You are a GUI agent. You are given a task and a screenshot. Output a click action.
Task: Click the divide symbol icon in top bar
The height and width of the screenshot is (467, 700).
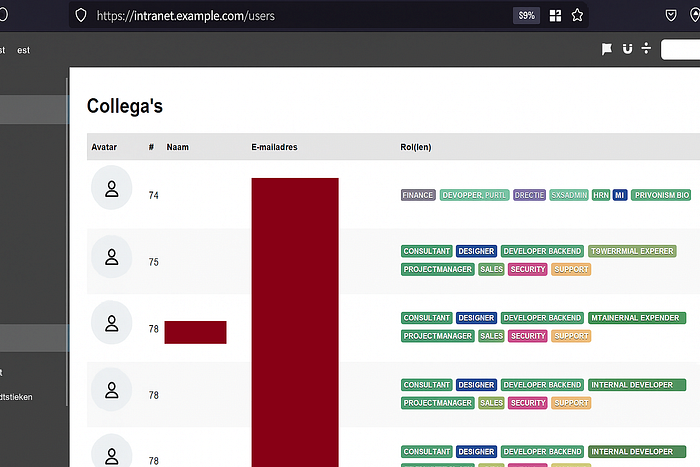pyautogui.click(x=646, y=48)
